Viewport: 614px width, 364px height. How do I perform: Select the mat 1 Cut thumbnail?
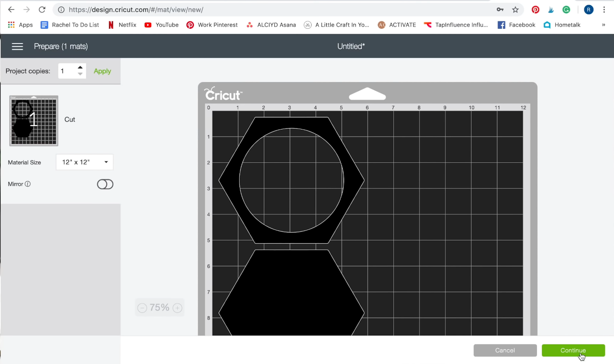[x=34, y=121]
